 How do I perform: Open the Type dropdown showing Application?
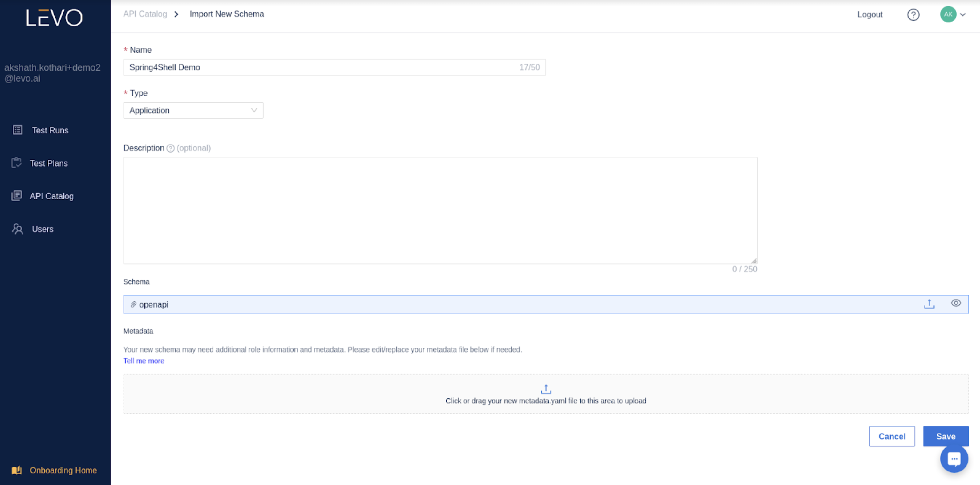193,110
